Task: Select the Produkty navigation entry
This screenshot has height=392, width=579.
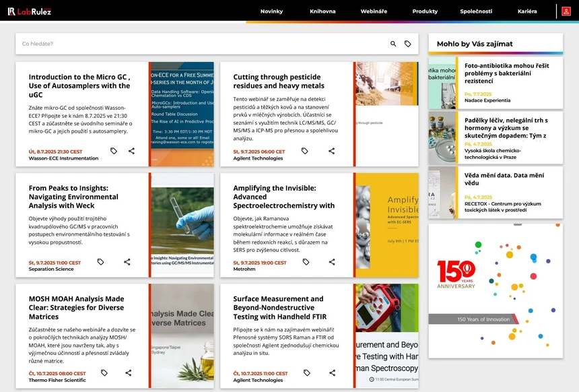Action: [424, 11]
